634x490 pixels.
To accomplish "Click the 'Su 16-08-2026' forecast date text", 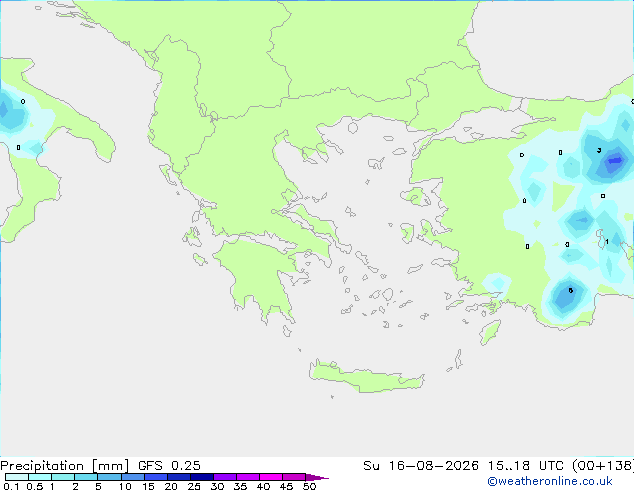I will point(421,466).
